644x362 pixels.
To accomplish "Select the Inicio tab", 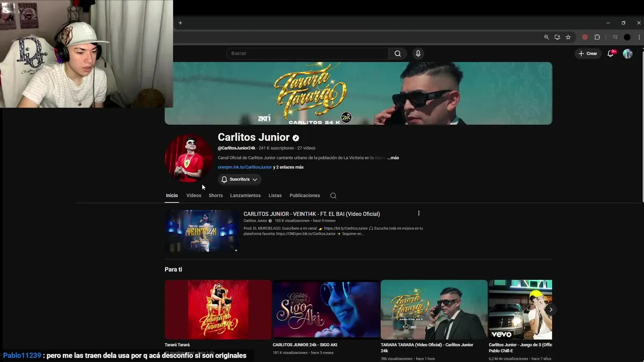I will coord(172,196).
